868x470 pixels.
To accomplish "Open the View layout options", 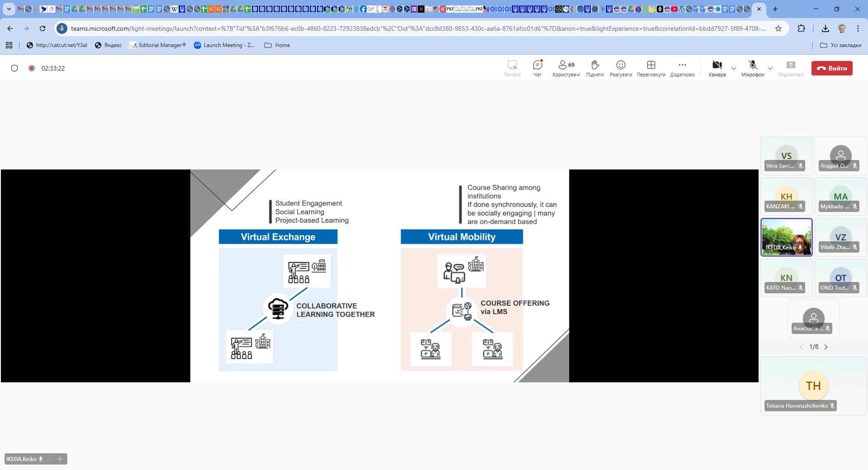I will (x=651, y=68).
